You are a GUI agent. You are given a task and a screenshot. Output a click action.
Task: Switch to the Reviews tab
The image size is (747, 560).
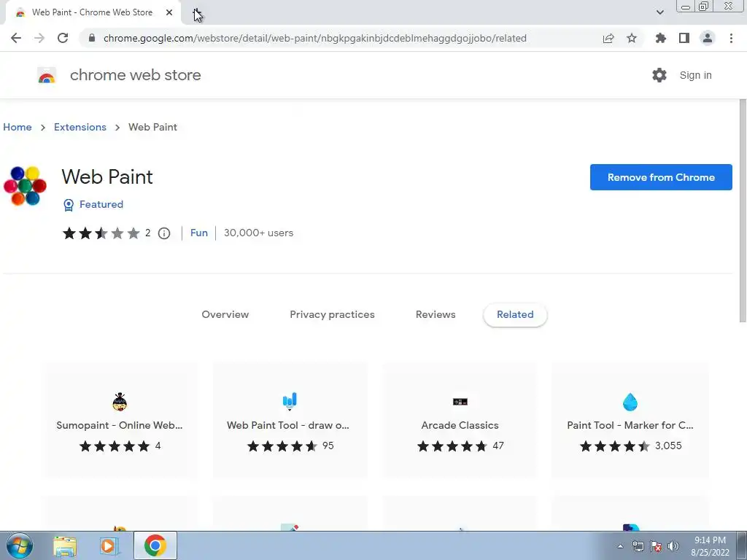436,314
